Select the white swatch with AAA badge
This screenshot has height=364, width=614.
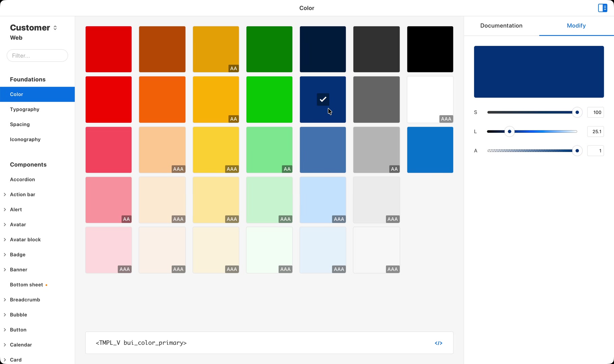(x=430, y=99)
